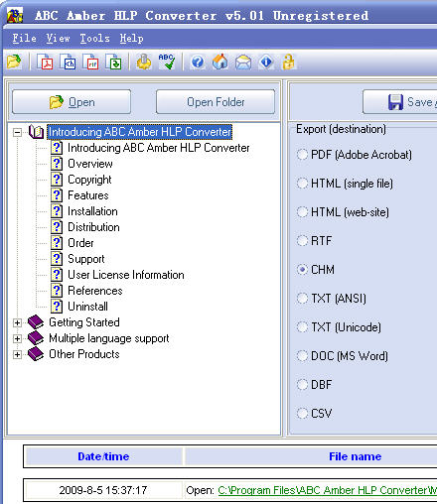This screenshot has height=504, width=437.
Task: Click the blue question mark help icon
Action: tap(198, 62)
